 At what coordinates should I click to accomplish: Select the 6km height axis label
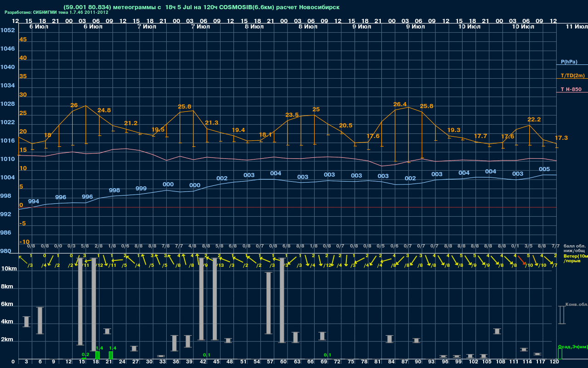6,305
